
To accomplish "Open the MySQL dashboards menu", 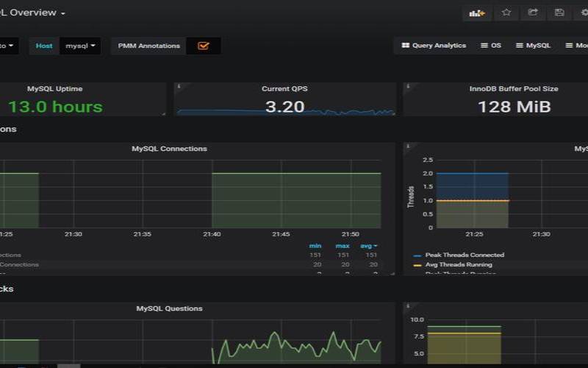I will (533, 46).
